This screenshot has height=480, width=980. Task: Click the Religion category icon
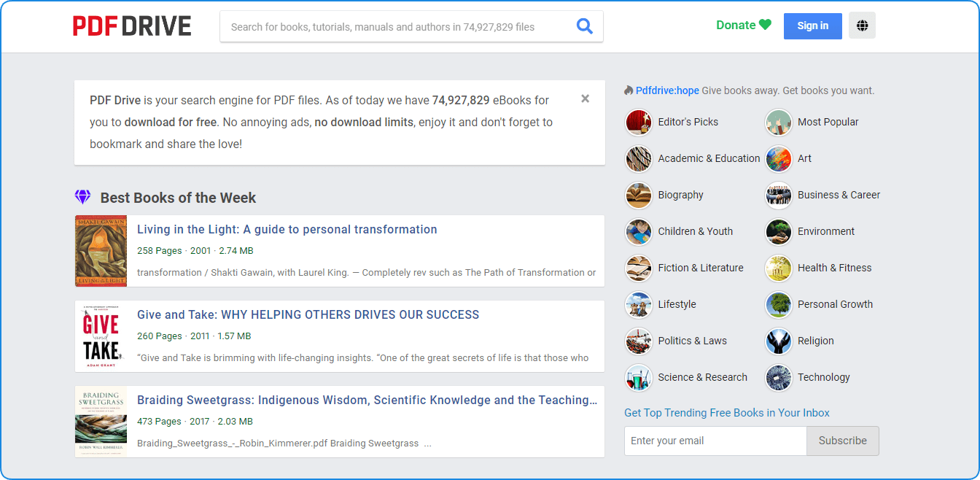click(x=778, y=341)
